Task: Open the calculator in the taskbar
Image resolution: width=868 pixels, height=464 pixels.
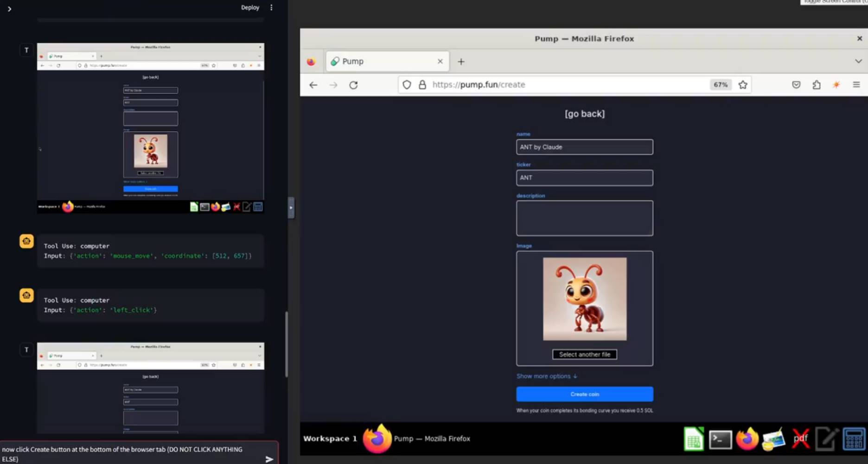Action: click(x=853, y=439)
